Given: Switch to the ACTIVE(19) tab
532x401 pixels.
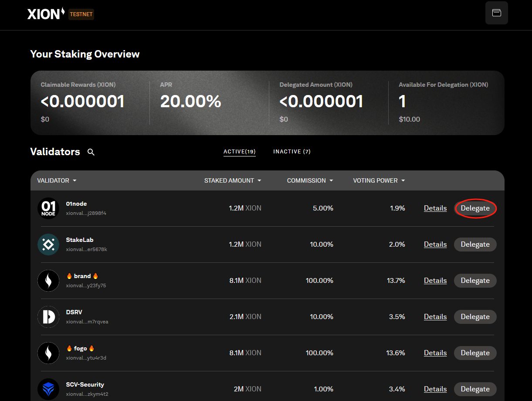Looking at the screenshot, I should point(240,152).
